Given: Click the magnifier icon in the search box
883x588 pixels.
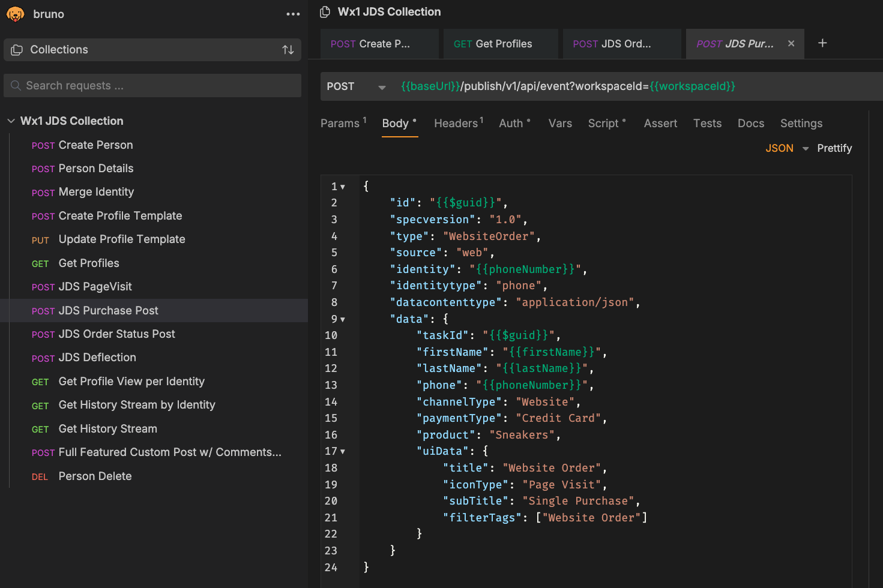Looking at the screenshot, I should click(16, 86).
